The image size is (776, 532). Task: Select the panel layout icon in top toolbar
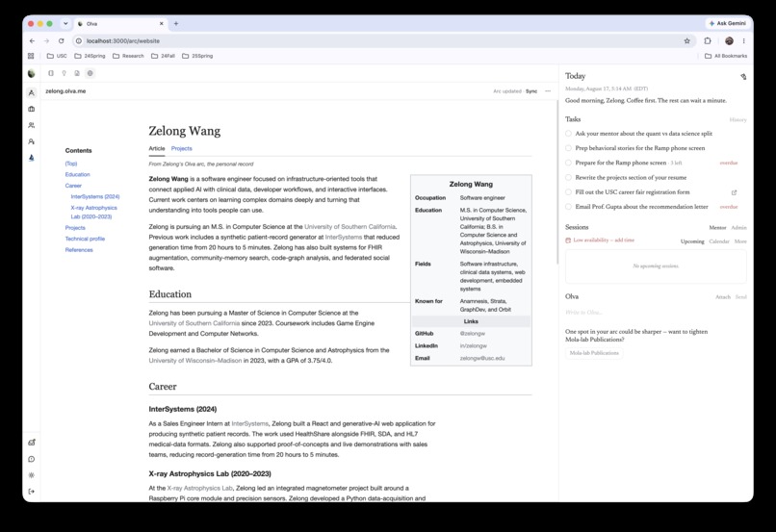[x=50, y=73]
